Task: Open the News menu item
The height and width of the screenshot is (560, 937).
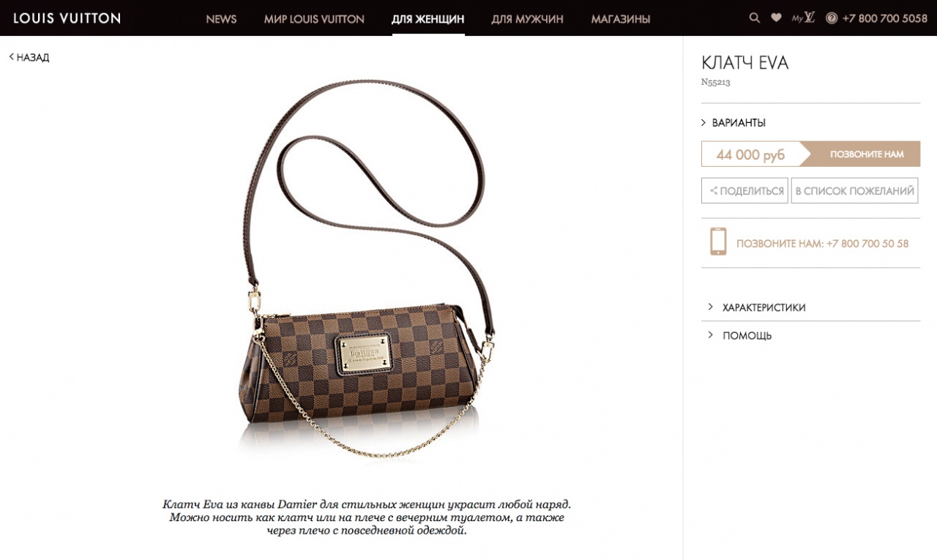Action: pyautogui.click(x=221, y=19)
